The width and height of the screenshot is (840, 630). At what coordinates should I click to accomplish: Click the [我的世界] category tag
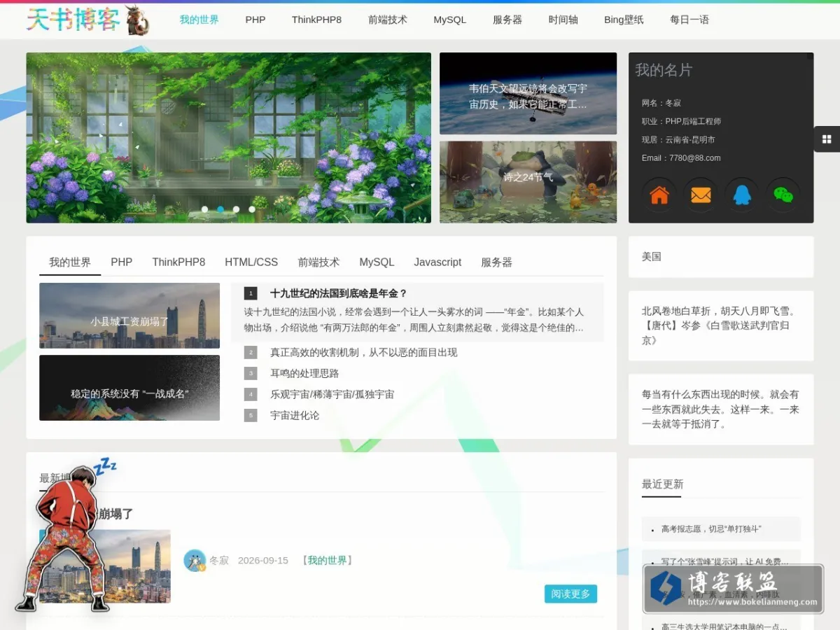[x=327, y=560]
